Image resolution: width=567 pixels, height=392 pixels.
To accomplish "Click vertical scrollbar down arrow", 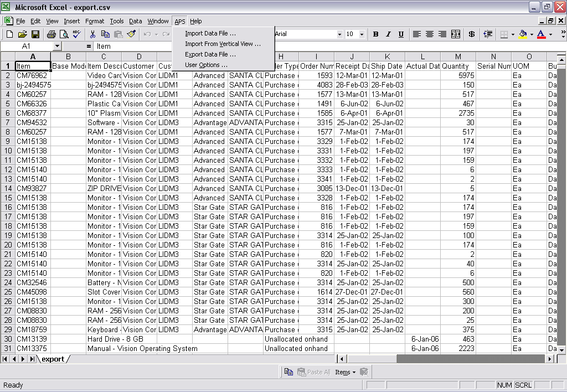I will tap(561, 350).
